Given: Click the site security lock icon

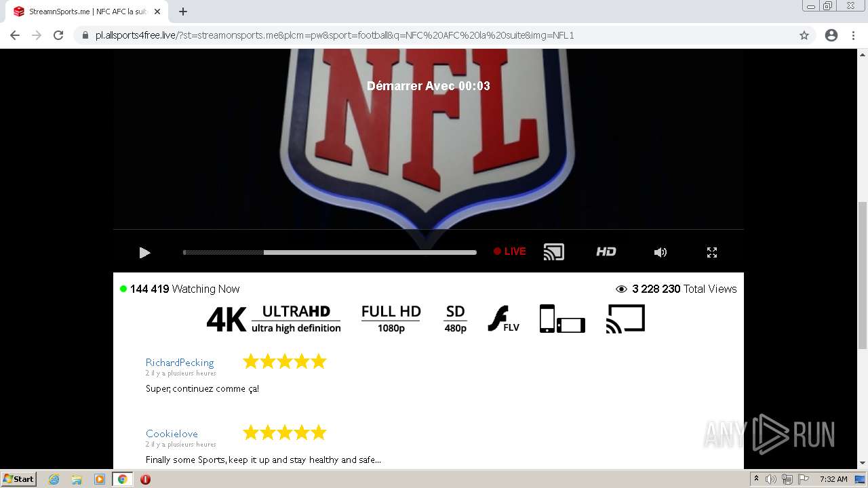Looking at the screenshot, I should pyautogui.click(x=85, y=35).
